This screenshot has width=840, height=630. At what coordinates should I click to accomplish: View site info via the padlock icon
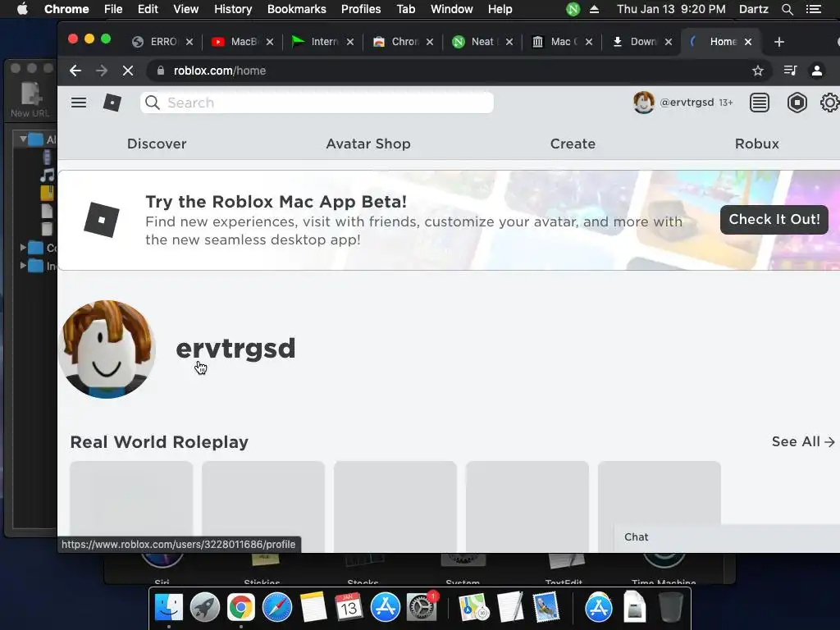pyautogui.click(x=160, y=71)
